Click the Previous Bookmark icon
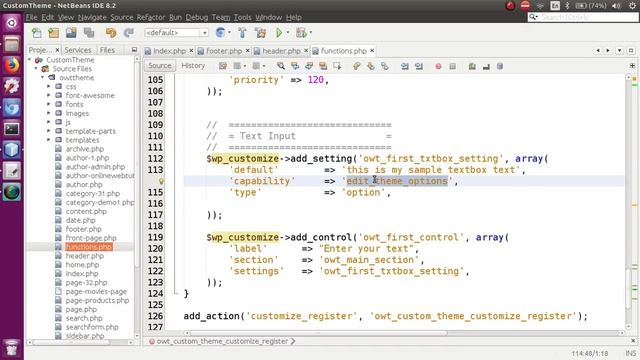The image size is (640, 360). 357,66
